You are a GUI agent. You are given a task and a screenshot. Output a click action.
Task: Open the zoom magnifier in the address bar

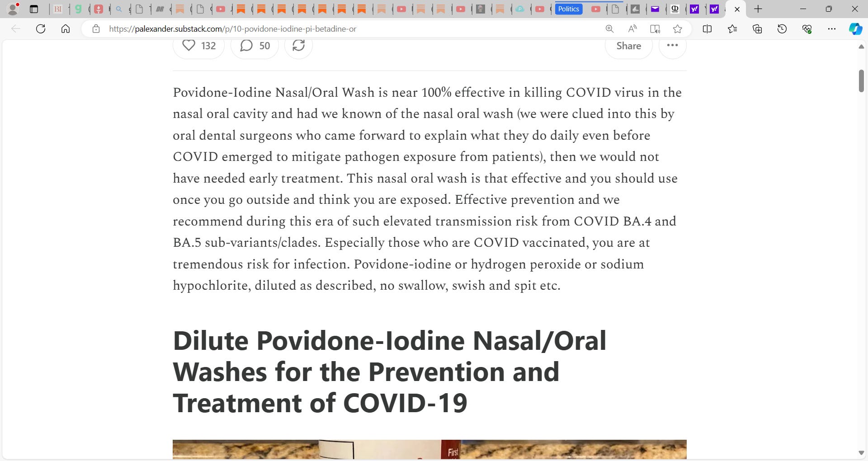[609, 29]
